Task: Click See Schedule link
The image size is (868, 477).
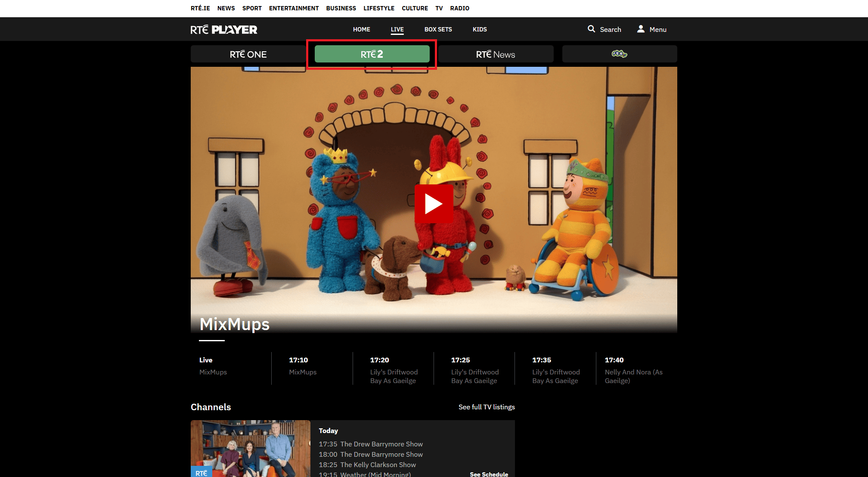Action: pyautogui.click(x=489, y=474)
